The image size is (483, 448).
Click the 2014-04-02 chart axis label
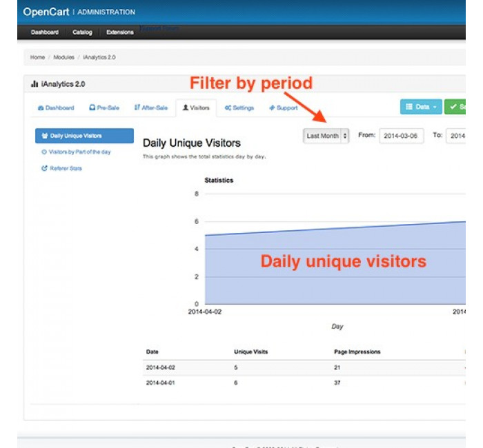point(205,312)
